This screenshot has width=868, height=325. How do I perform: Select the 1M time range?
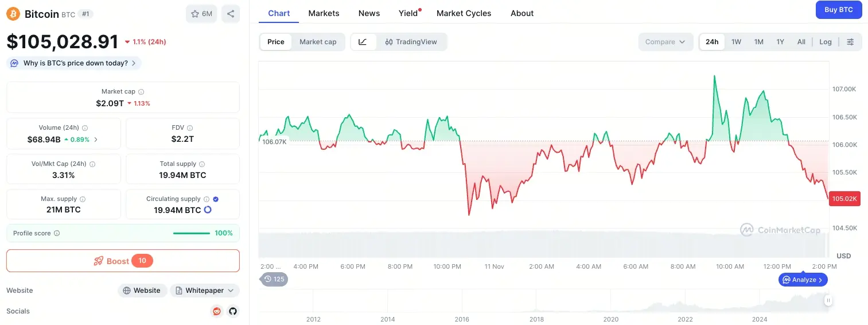point(758,42)
